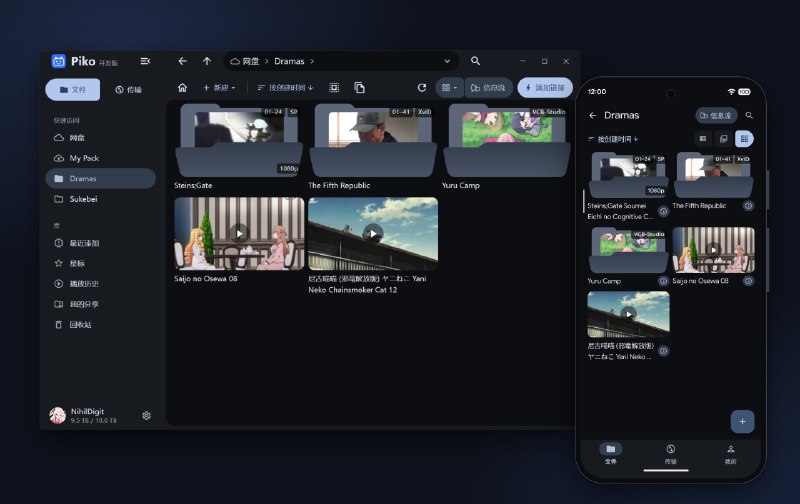
Task: Open phone sort by creation time dropdown
Action: point(613,139)
